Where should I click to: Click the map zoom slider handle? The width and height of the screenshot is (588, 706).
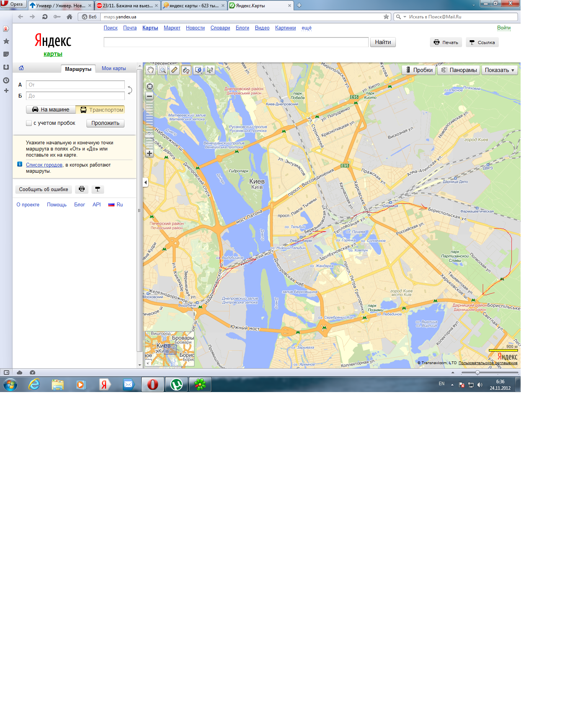(150, 136)
